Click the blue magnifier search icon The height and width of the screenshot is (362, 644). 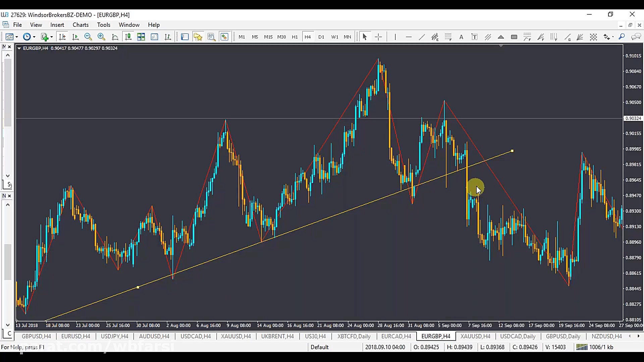[x=622, y=37]
